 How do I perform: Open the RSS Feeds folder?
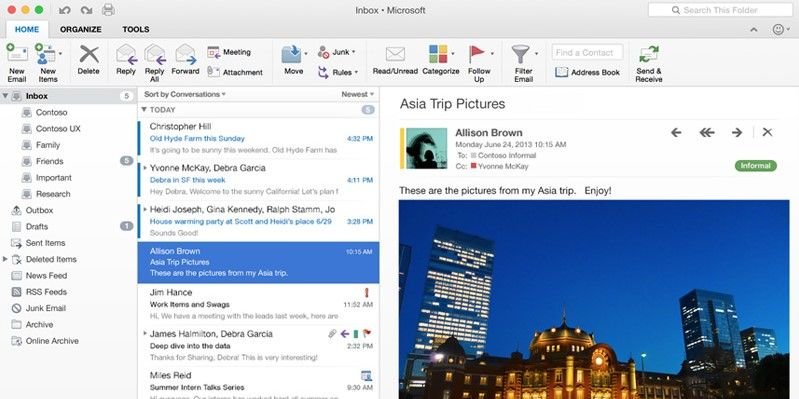[46, 291]
